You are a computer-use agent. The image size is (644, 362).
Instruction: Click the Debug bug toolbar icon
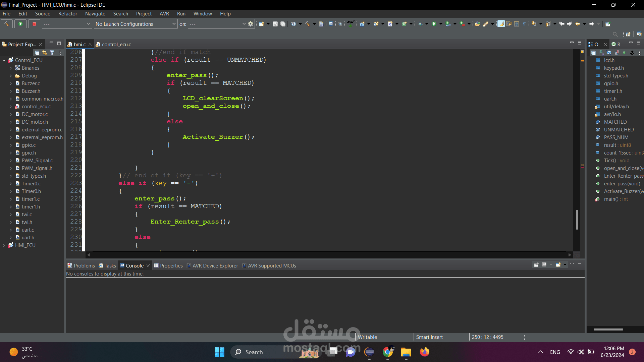[x=420, y=24]
